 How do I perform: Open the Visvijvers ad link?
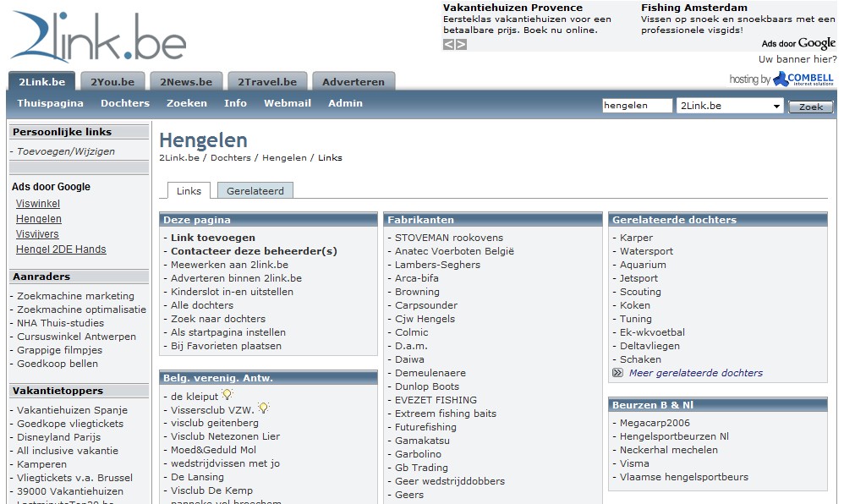[x=37, y=233]
